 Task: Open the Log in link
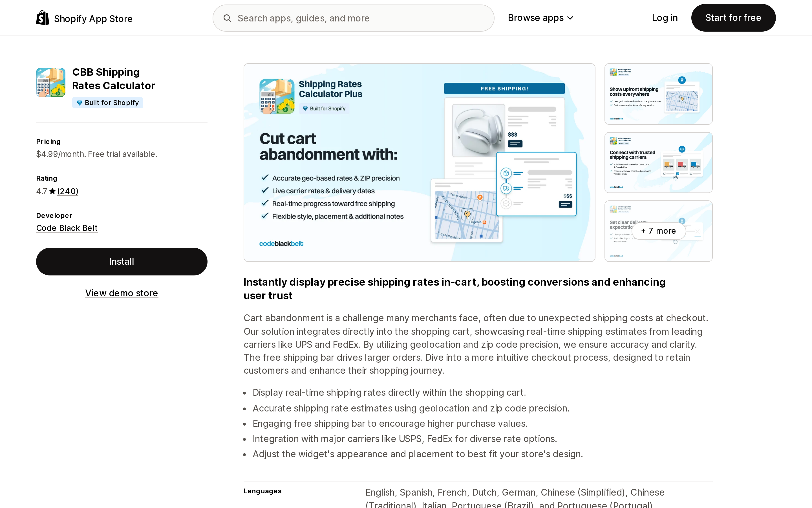(664, 18)
